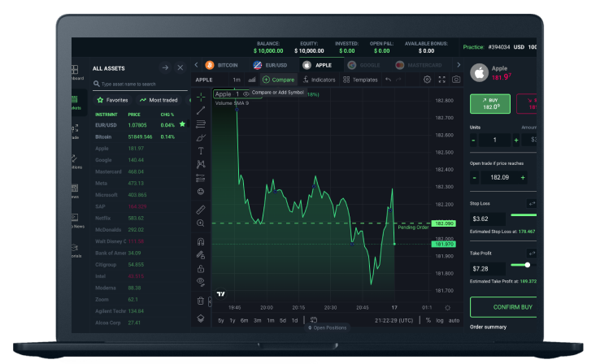The height and width of the screenshot is (364, 600).
Task: Pick the text annotation tool
Action: (x=201, y=150)
